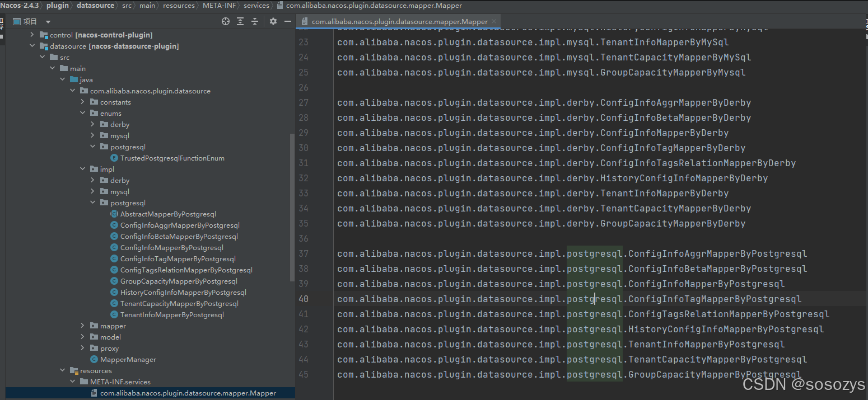The height and width of the screenshot is (400, 868).
Task: Collapse the java folder
Action: (x=62, y=79)
